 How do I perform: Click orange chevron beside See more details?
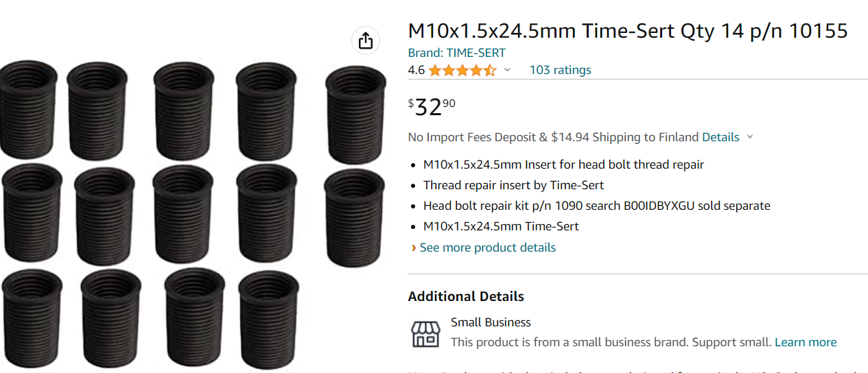pyautogui.click(x=413, y=248)
